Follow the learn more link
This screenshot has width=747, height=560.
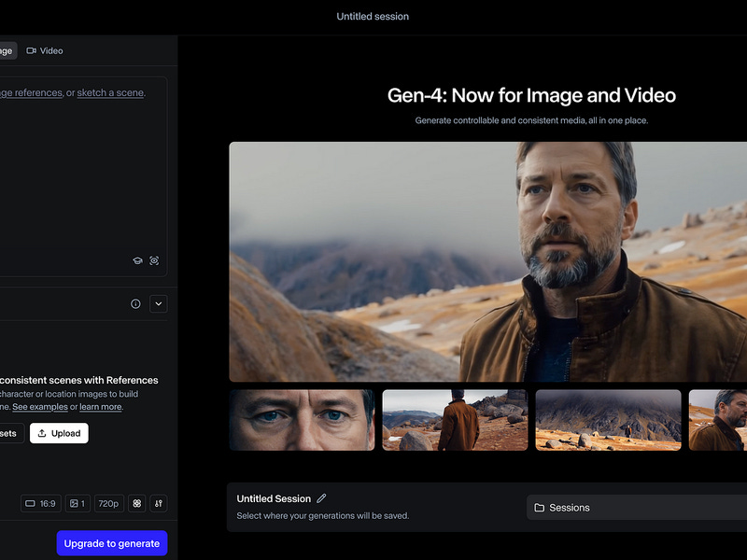[x=101, y=407]
